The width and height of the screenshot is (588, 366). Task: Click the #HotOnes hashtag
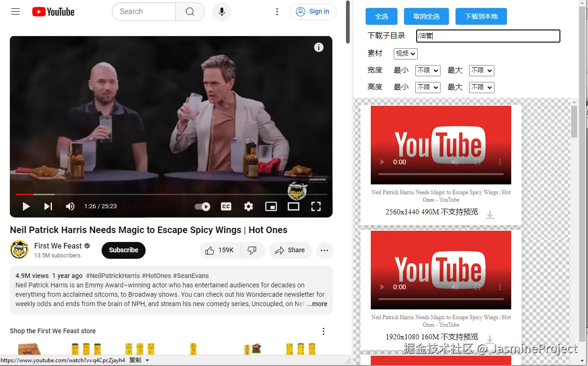coord(156,276)
